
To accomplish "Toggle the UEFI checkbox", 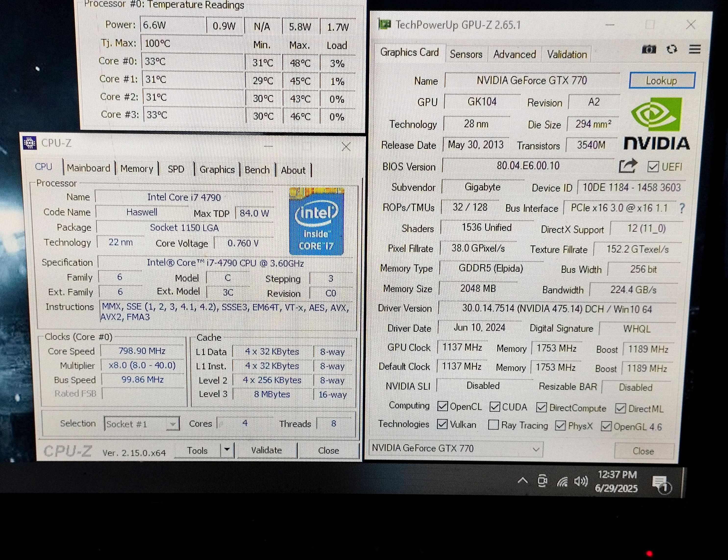I will [x=653, y=167].
